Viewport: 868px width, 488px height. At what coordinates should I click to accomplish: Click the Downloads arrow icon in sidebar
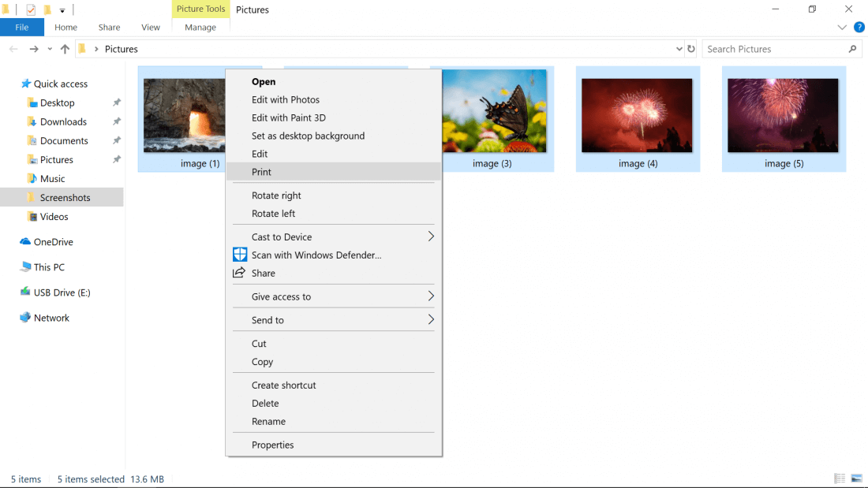(x=32, y=121)
